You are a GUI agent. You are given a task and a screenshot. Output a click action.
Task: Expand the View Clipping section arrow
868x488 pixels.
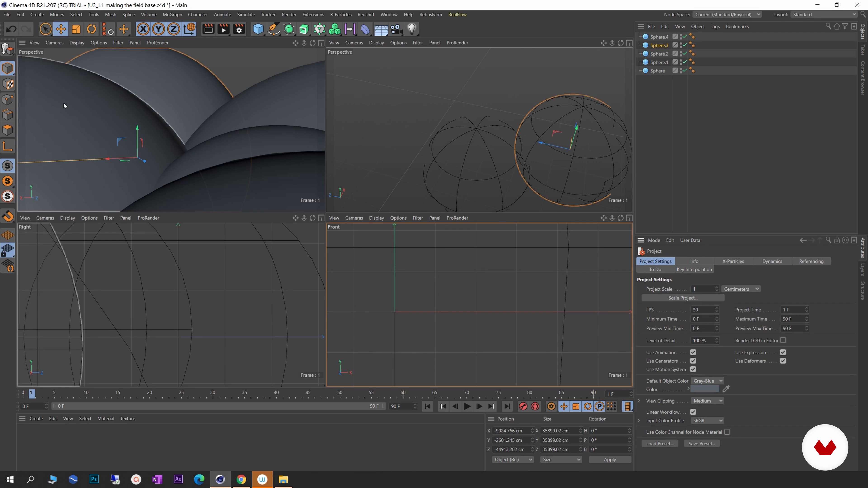click(639, 401)
